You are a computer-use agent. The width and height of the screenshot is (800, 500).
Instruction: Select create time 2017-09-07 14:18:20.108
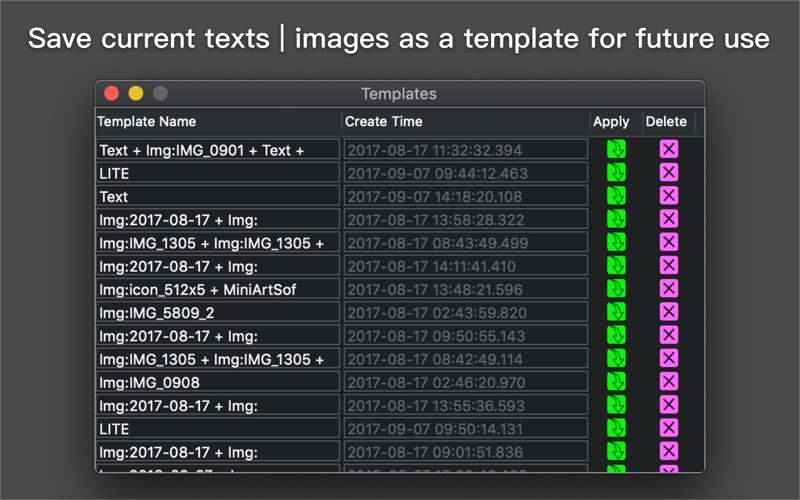(466, 196)
